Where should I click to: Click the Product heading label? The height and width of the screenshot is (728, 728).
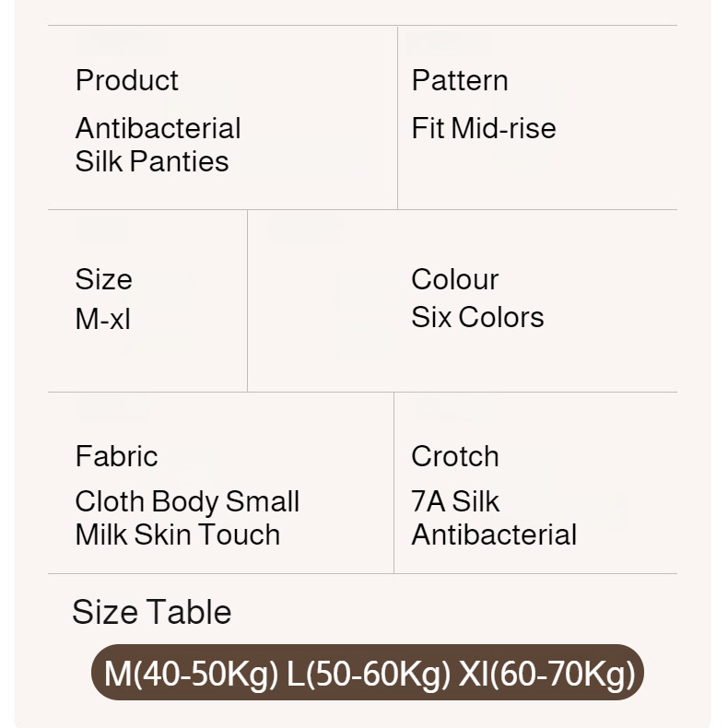click(127, 80)
